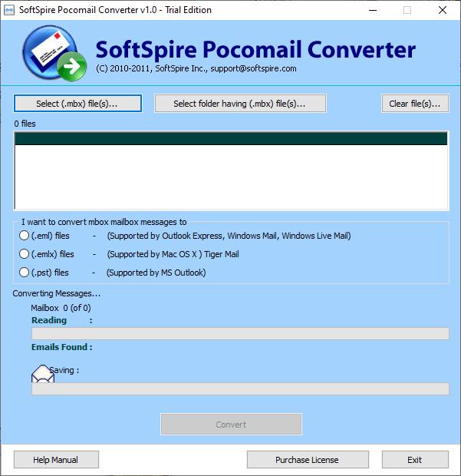The height and width of the screenshot is (476, 461).
Task: Select the (.emlx) files radio button
Action: pos(25,254)
